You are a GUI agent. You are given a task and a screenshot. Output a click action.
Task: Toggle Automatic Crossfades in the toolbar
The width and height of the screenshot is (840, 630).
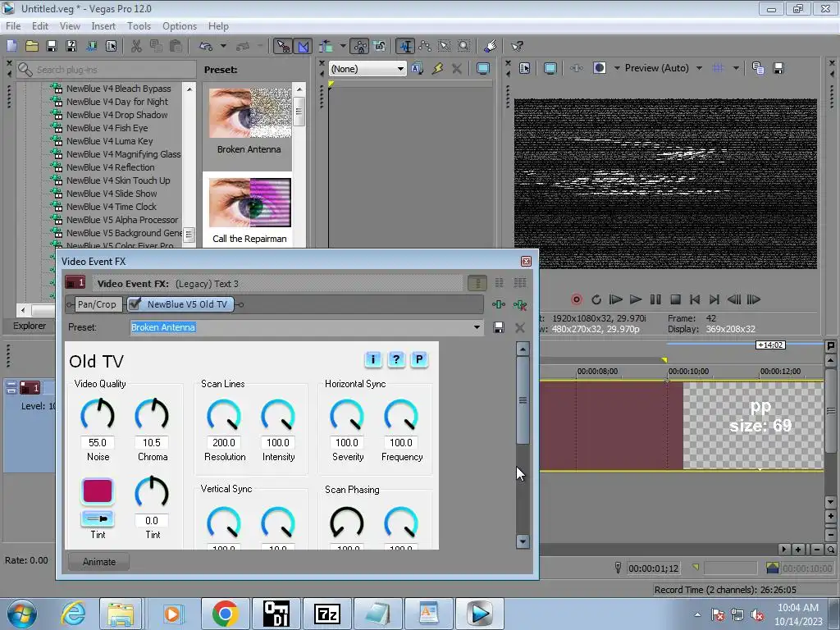coord(303,46)
